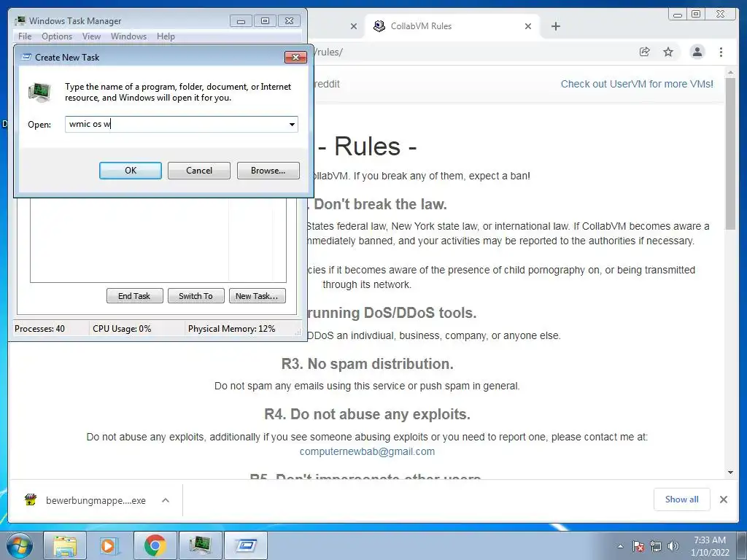This screenshot has height=560, width=747.
Task: Click the Chrome share page icon
Action: (644, 52)
